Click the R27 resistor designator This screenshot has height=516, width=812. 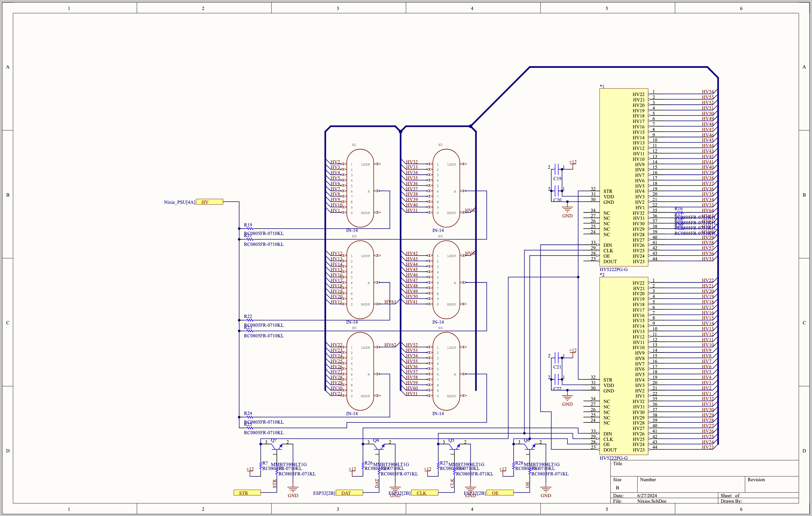[444, 463]
